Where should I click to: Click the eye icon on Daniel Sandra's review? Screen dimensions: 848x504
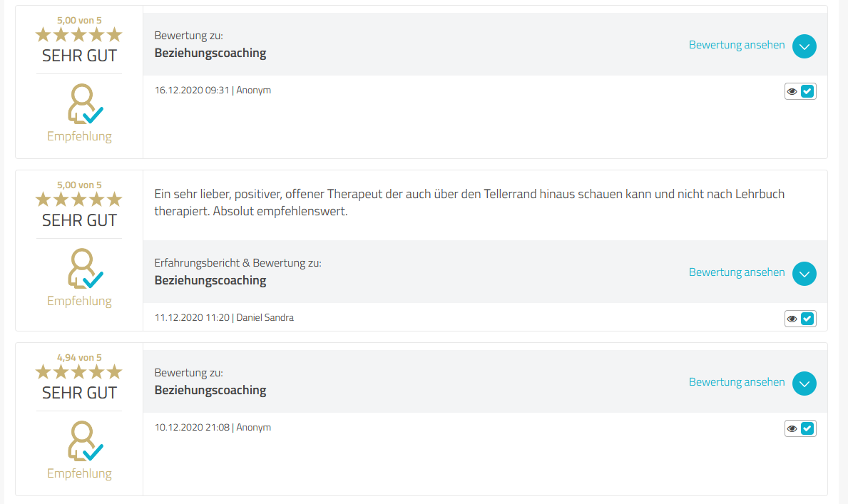click(x=792, y=319)
